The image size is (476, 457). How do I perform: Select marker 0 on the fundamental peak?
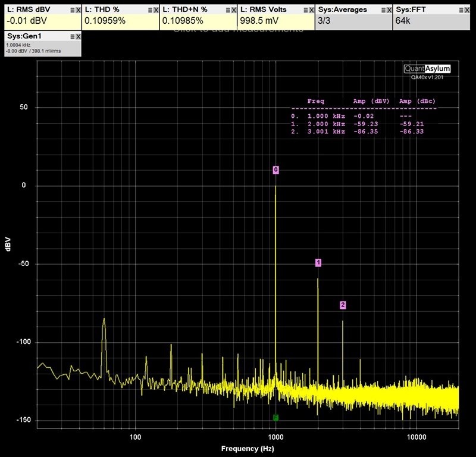click(275, 170)
